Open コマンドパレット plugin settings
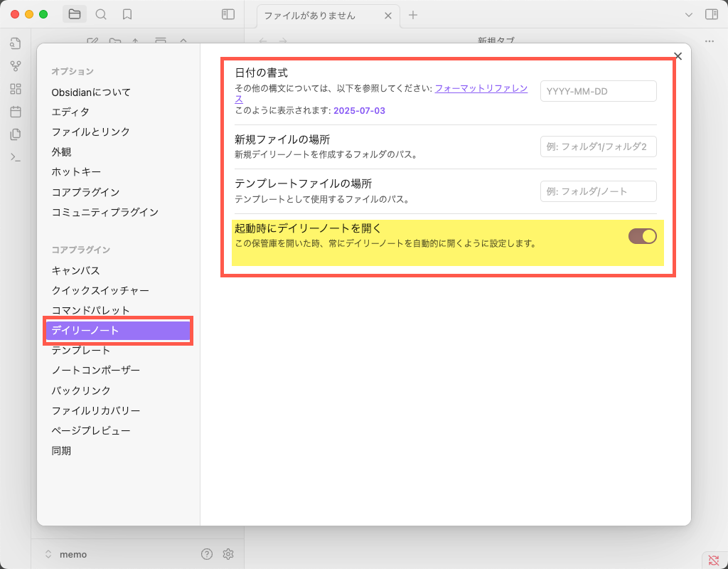Image resolution: width=728 pixels, height=569 pixels. point(90,310)
